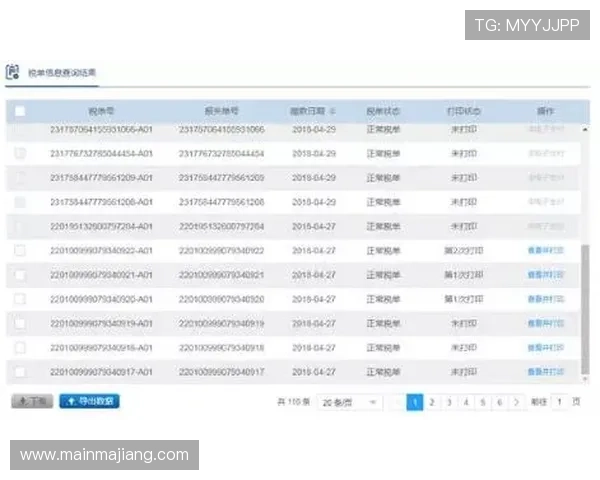Click the 共 110 条 total count label
Screen dimensions: 600x480
[x=293, y=402]
